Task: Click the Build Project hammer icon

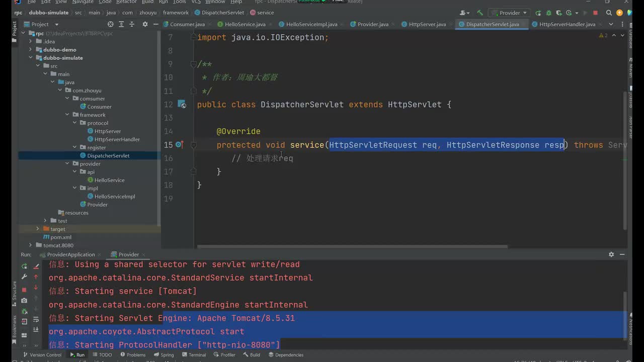Action: click(x=480, y=13)
